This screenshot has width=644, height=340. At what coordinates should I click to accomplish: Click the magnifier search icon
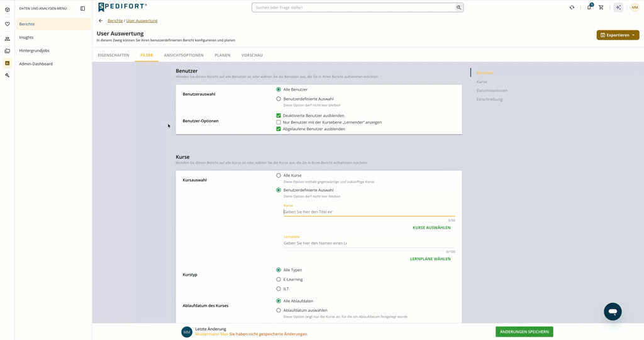[458, 8]
